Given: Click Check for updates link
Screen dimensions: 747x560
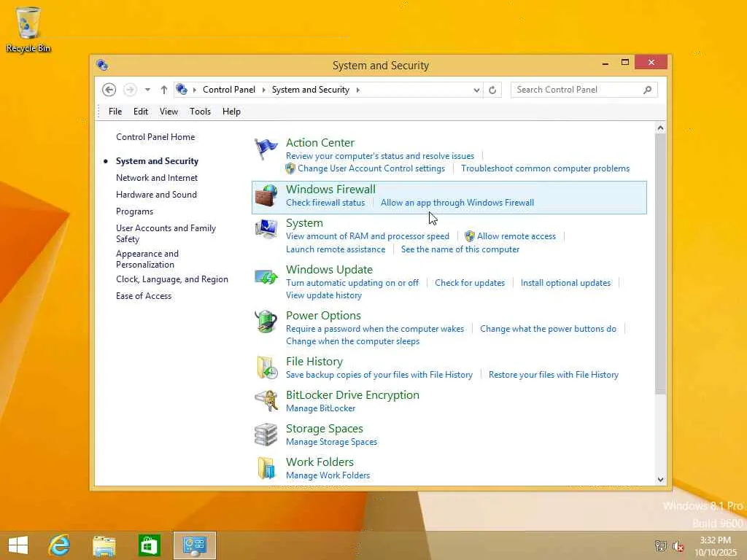Looking at the screenshot, I should [470, 283].
